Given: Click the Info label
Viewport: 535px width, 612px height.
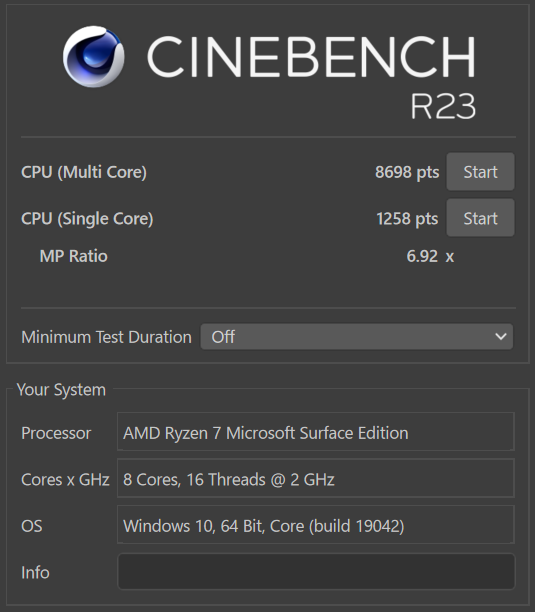Looking at the screenshot, I should pyautogui.click(x=35, y=573).
